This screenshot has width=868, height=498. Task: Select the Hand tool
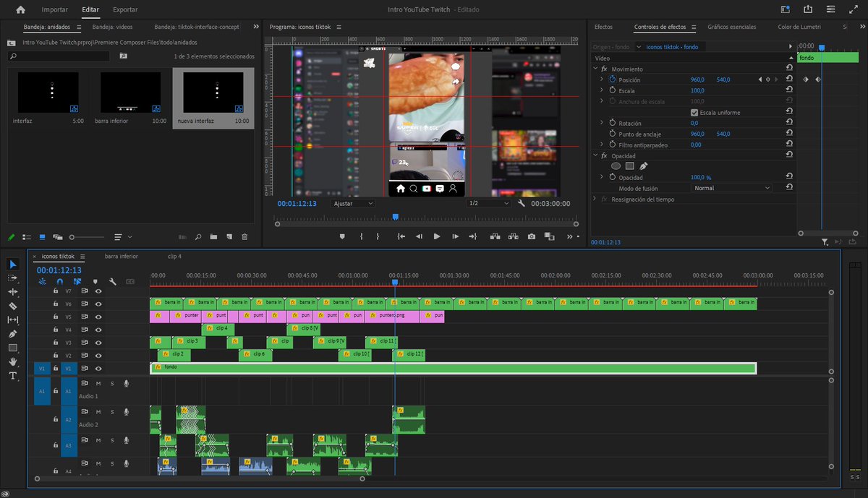click(x=13, y=361)
